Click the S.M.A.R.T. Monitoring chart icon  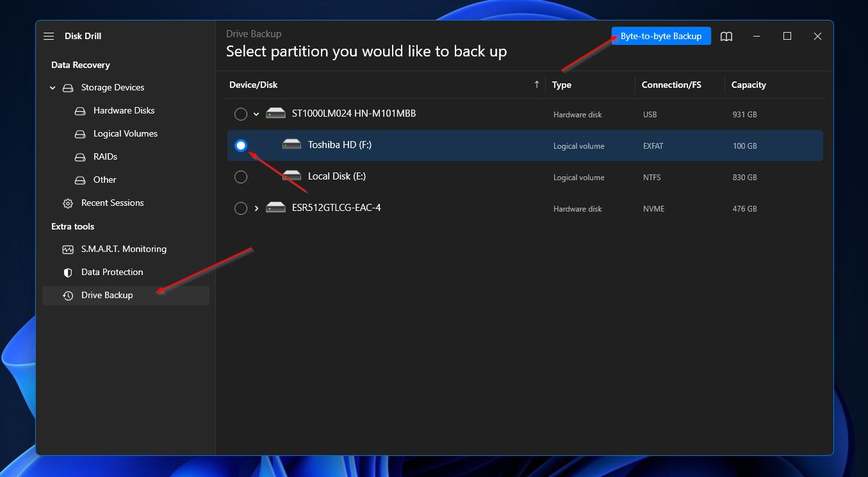tap(68, 249)
